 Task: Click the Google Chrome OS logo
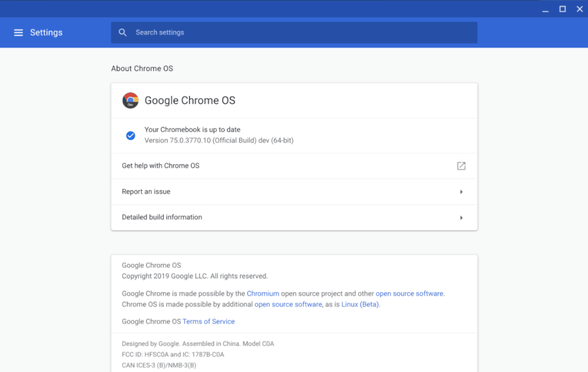tap(130, 100)
